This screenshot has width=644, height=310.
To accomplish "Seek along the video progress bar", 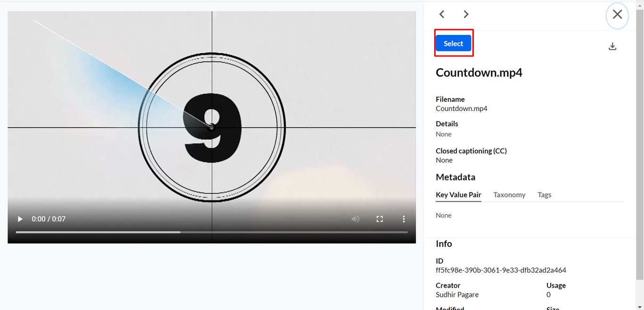I will point(212,232).
